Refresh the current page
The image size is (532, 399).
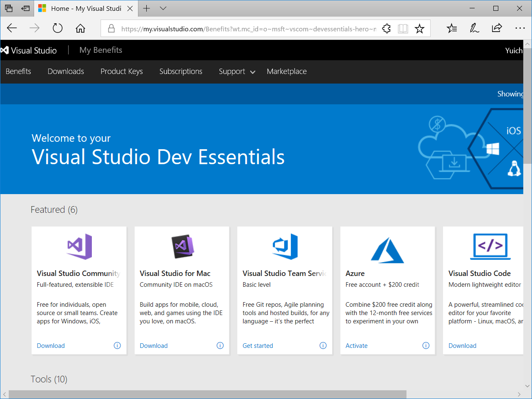57,28
